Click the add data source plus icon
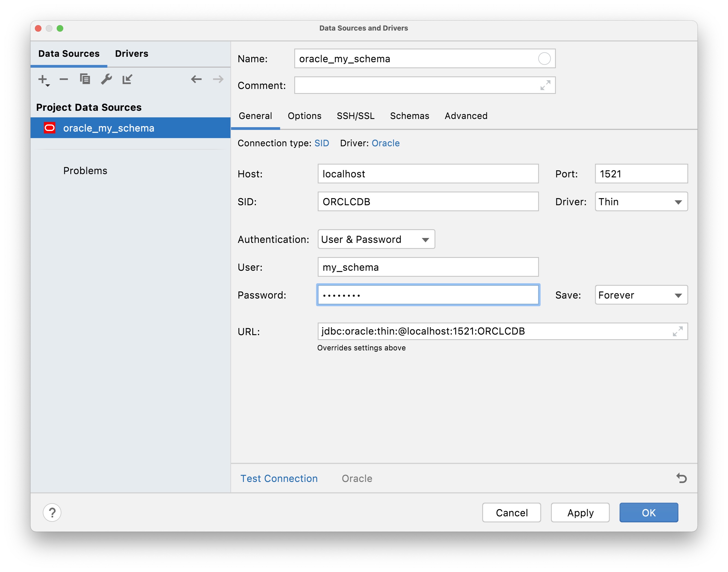728x572 pixels. click(43, 79)
